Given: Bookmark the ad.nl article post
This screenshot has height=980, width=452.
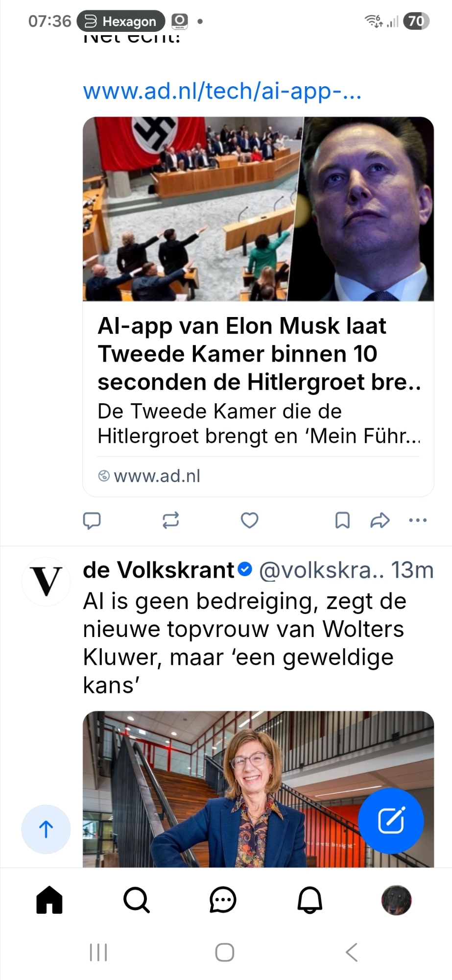Looking at the screenshot, I should pyautogui.click(x=342, y=520).
